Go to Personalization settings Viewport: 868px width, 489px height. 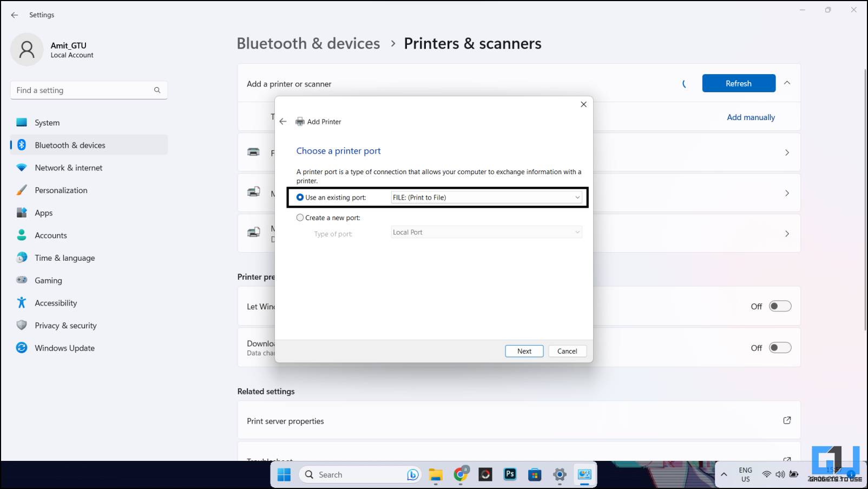coord(89,190)
